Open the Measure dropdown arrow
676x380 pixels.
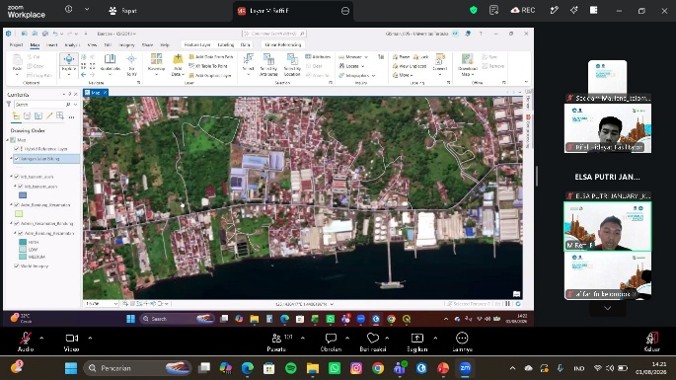tap(366, 57)
